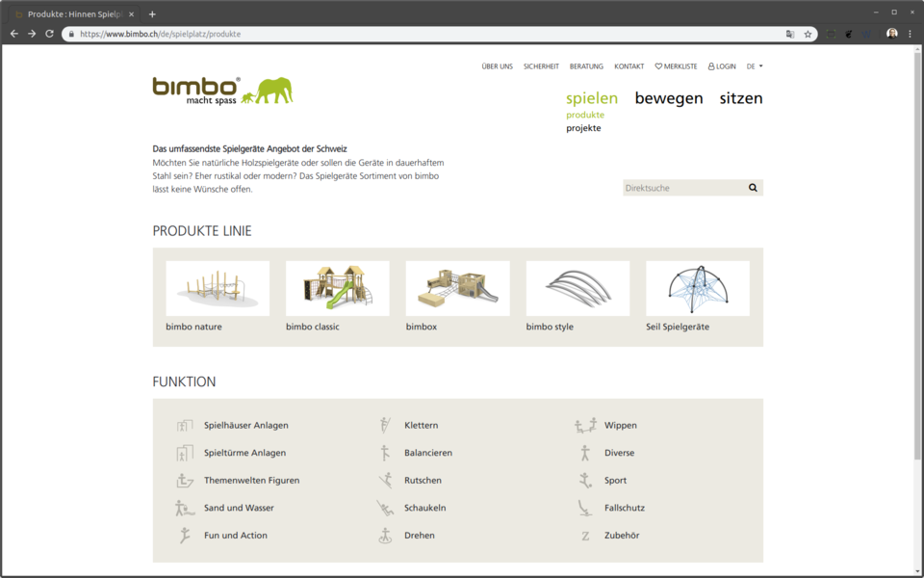This screenshot has width=924, height=578.
Task: Bookmark this page with the star
Action: coord(808,35)
